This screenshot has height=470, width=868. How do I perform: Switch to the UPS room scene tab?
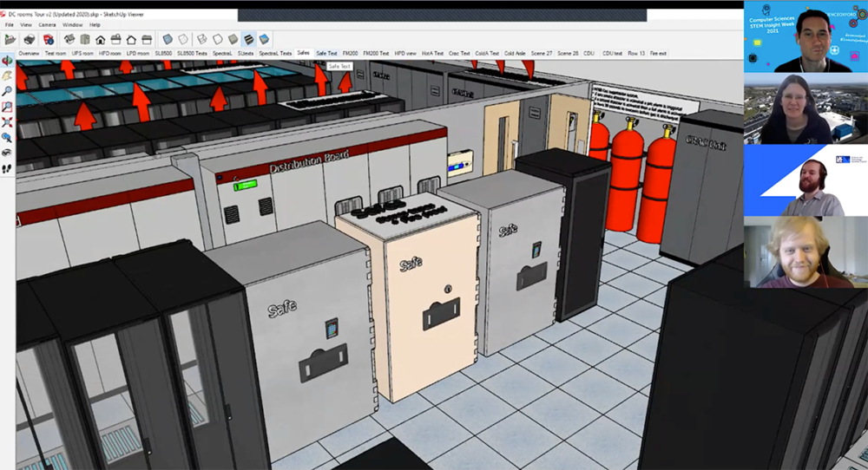[x=82, y=54]
